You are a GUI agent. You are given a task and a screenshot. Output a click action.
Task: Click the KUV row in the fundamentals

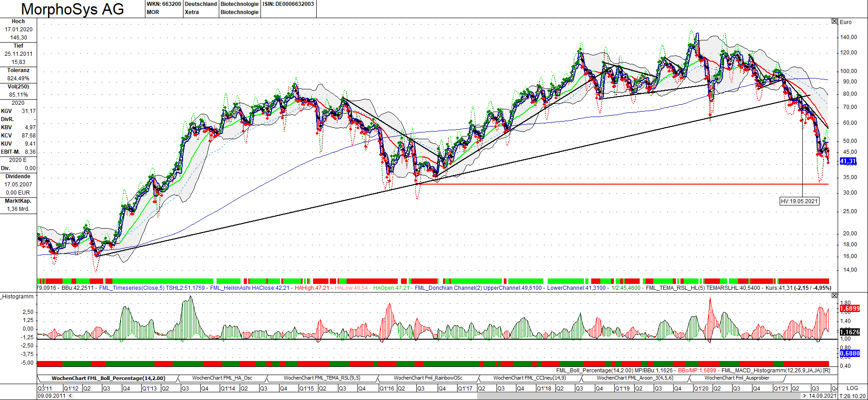point(18,144)
